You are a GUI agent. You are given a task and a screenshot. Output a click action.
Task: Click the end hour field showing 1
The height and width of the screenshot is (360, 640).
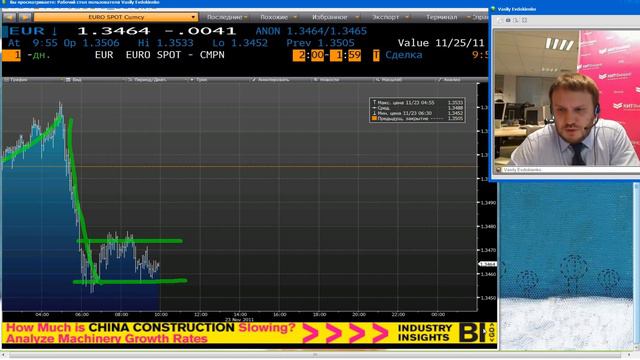[x=336, y=55]
